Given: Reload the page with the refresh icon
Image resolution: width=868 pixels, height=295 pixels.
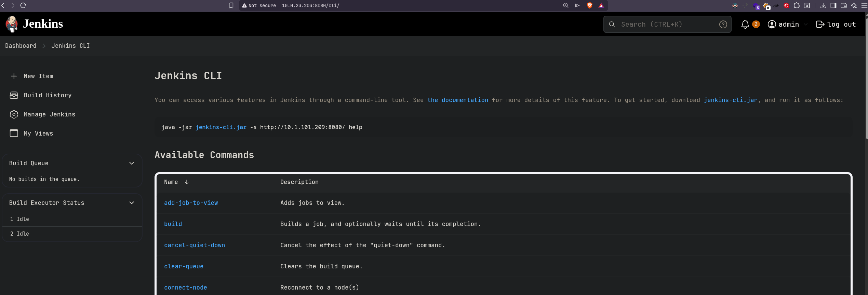Looking at the screenshot, I should pyautogui.click(x=23, y=5).
